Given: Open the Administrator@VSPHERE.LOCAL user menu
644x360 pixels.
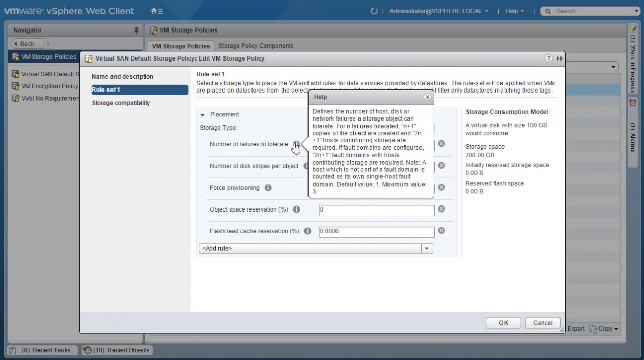Looking at the screenshot, I should click(438, 11).
